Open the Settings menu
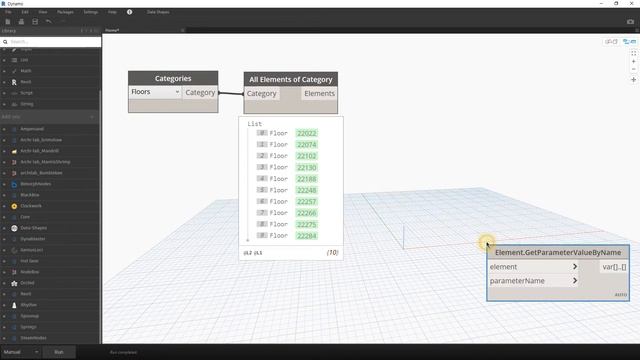 point(91,12)
